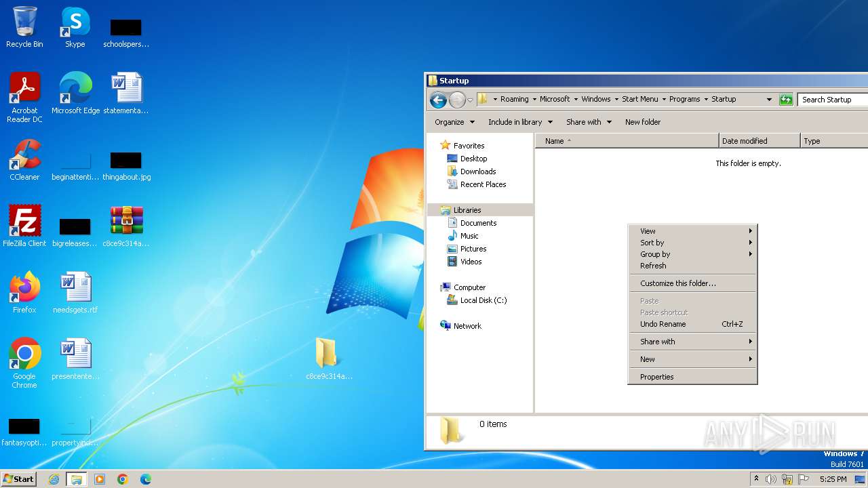Select the c8ce9c314a... folder on desktop
Image resolution: width=868 pixels, height=488 pixels.
pos(329,359)
